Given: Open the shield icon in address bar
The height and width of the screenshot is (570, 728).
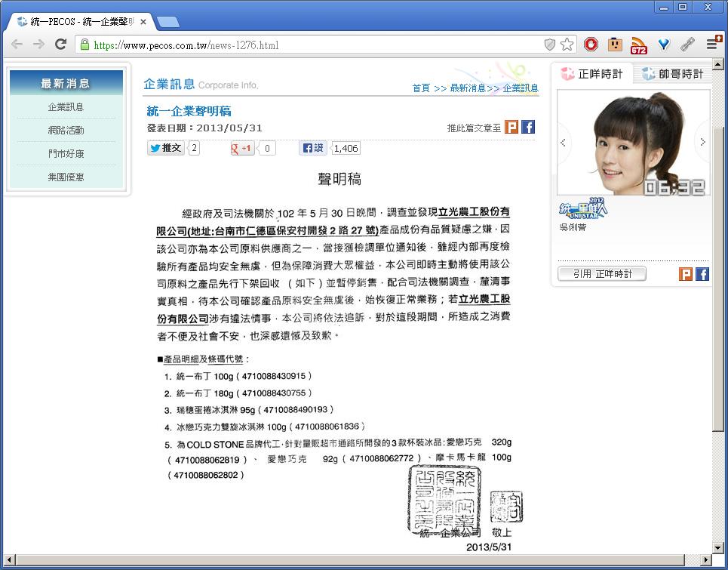Looking at the screenshot, I should point(550,45).
